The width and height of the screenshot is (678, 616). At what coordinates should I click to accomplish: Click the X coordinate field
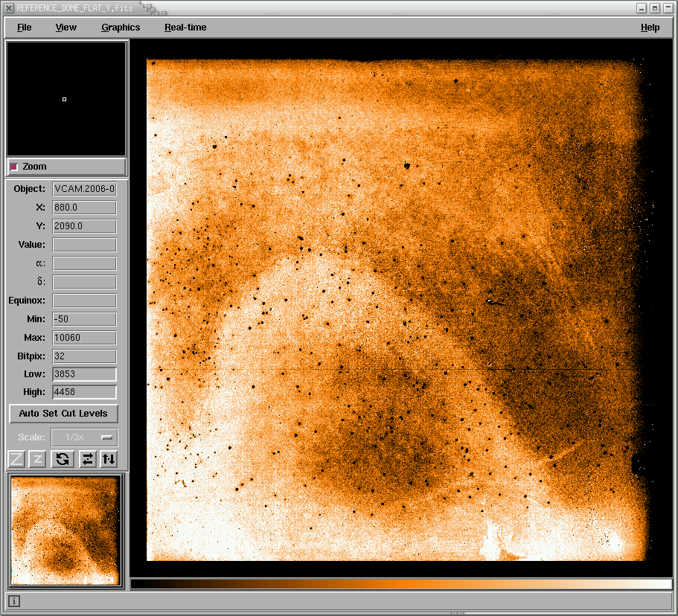pos(84,208)
